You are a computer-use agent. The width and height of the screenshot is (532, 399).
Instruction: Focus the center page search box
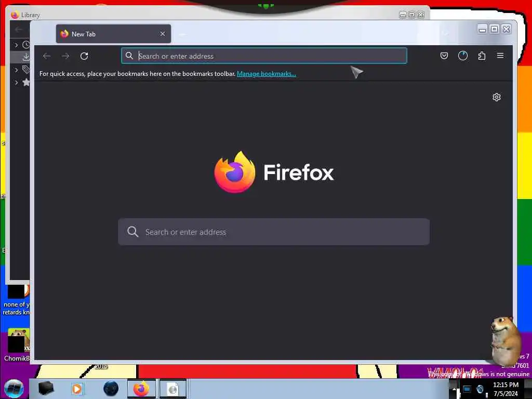point(274,232)
